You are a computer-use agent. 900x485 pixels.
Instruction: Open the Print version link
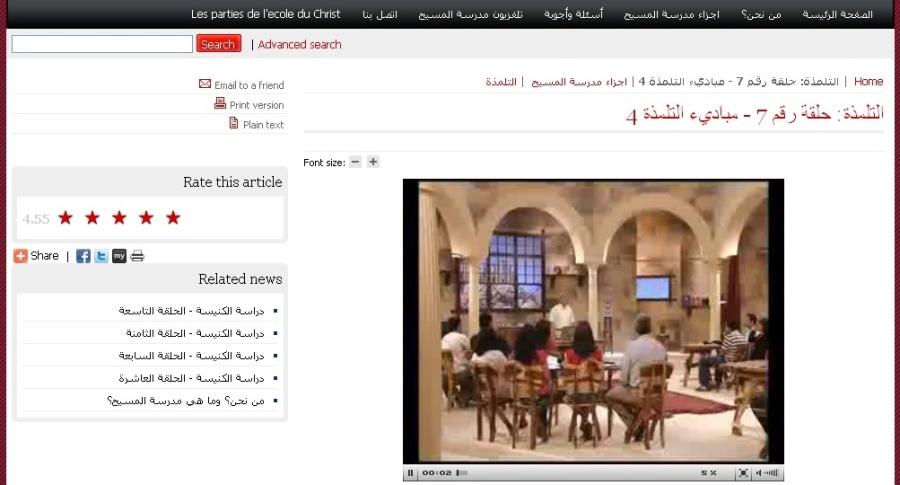257,105
